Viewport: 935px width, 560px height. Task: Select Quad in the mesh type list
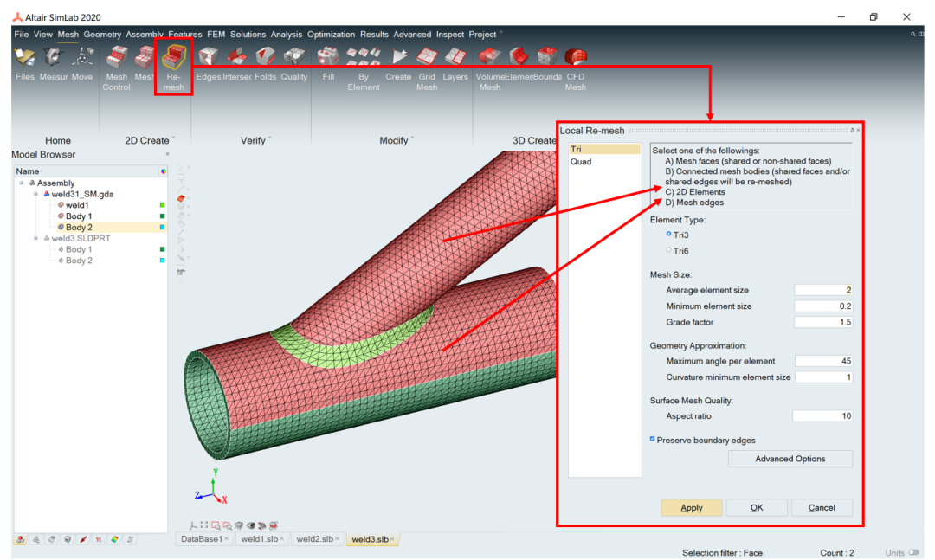tap(604, 162)
